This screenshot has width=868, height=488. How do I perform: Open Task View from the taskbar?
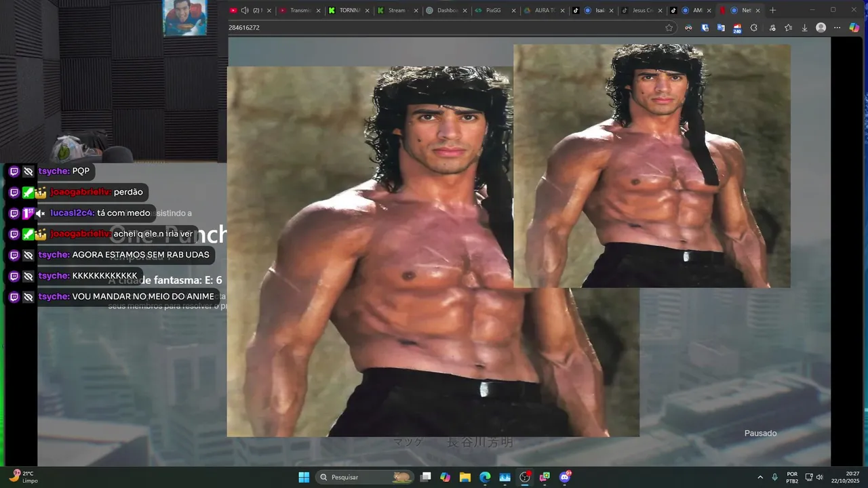(x=425, y=477)
